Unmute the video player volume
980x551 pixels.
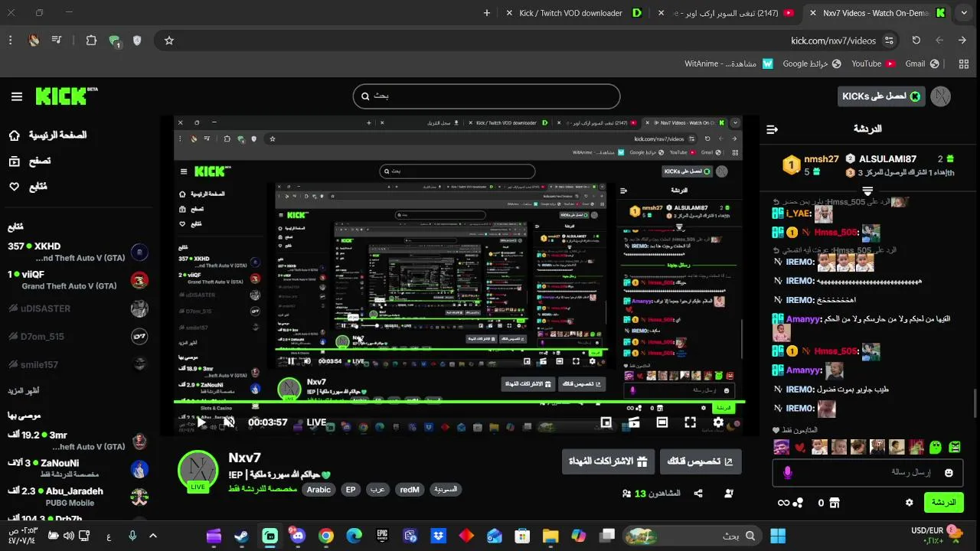coord(229,422)
